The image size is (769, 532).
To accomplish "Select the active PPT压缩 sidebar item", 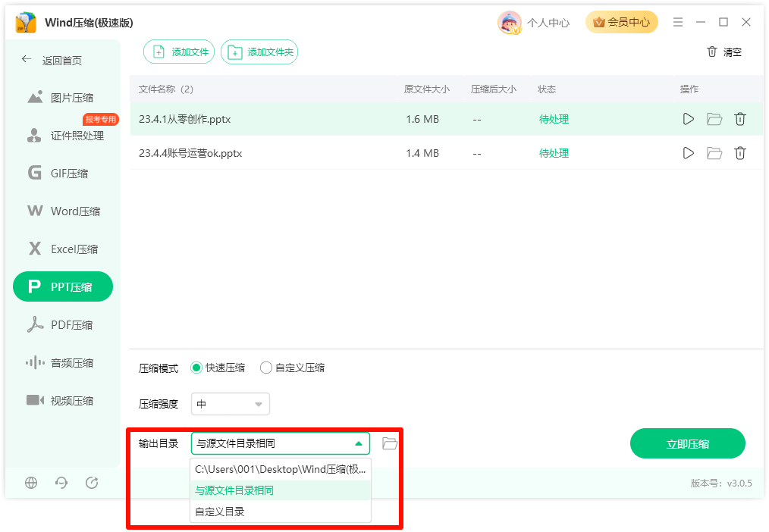I will pyautogui.click(x=63, y=286).
